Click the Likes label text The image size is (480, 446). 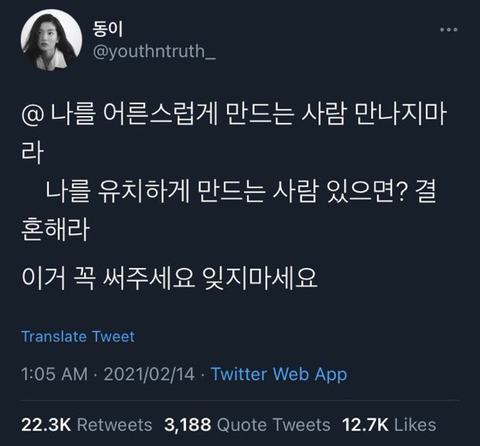415,425
